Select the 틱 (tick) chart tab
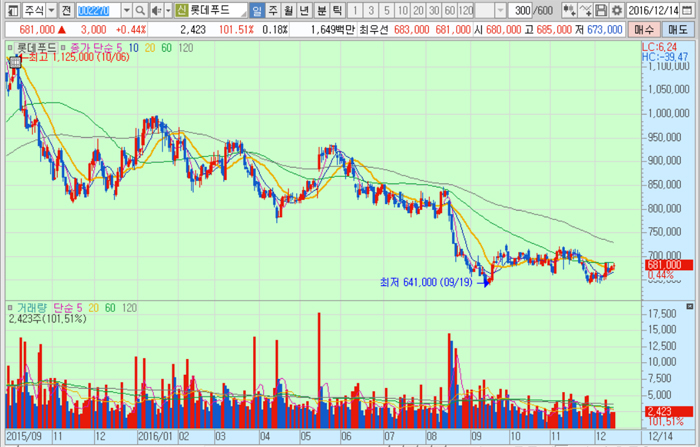This screenshot has height=447, width=700. pyautogui.click(x=338, y=10)
